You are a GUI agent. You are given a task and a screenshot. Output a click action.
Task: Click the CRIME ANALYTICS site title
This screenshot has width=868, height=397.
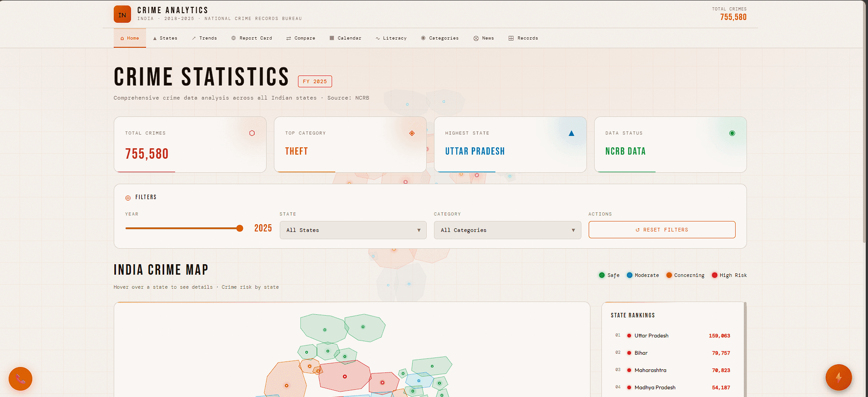point(172,10)
